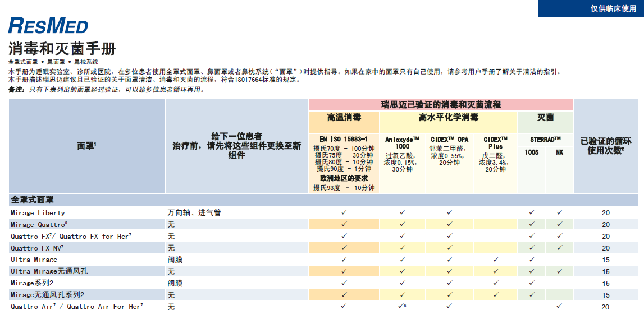Viewport: 644px width, 310px height.
Task: Click cycle count 20 for Mirage Liberty
Action: (606, 213)
